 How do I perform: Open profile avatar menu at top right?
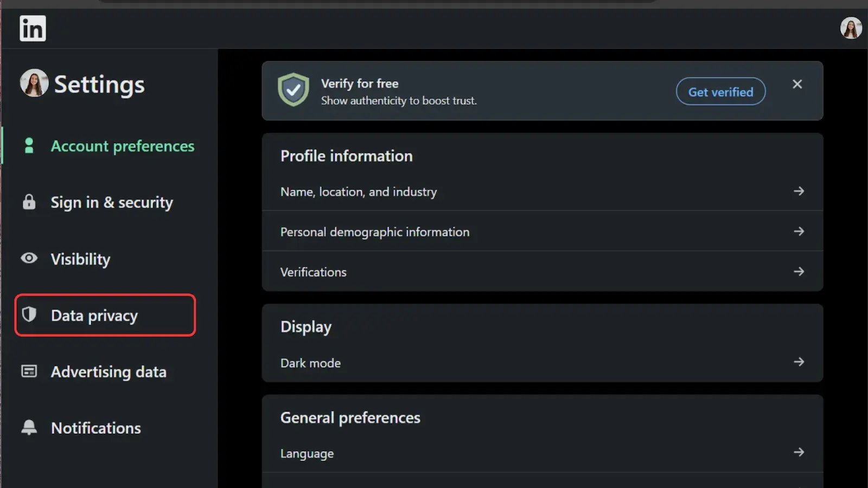tap(851, 28)
